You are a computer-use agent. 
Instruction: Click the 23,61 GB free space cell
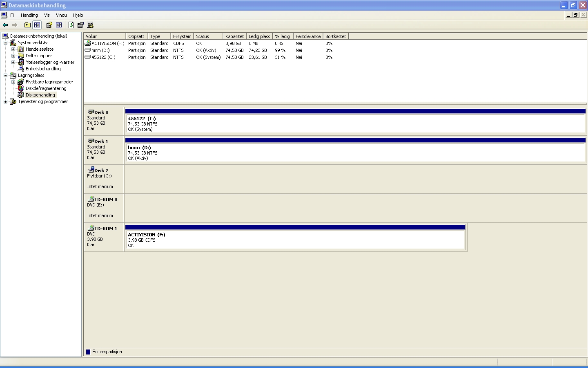pos(258,57)
